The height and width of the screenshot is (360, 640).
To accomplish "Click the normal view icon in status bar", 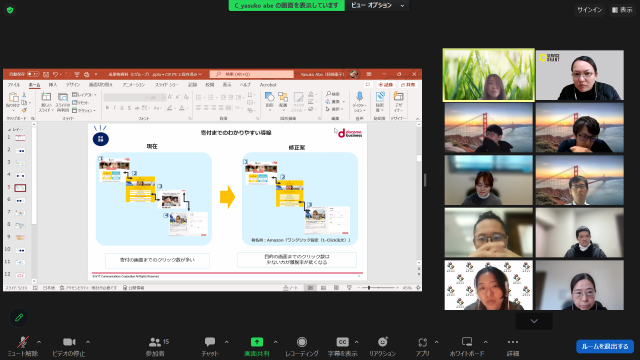I will coord(310,288).
